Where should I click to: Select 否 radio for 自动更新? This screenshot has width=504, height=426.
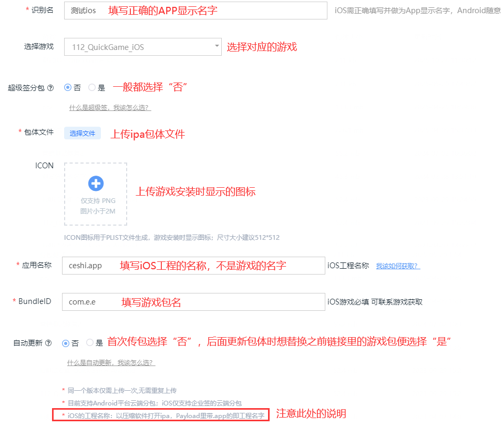pyautogui.click(x=66, y=343)
